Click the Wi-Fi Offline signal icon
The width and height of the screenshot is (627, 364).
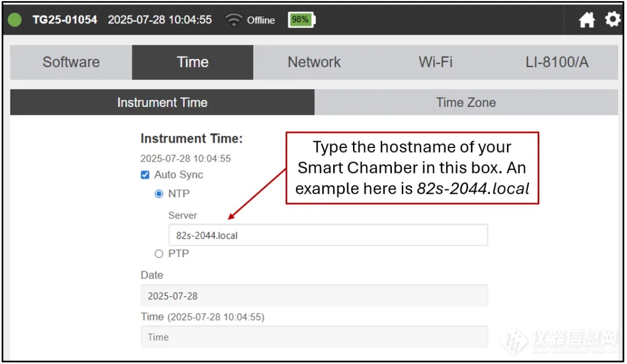click(234, 20)
